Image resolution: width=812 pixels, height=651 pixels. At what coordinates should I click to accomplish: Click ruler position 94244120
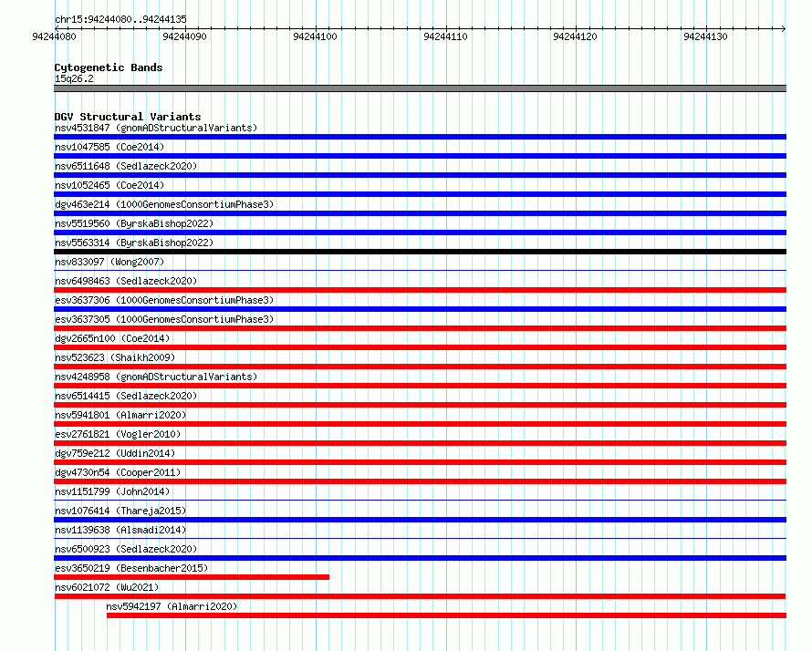coord(575,36)
